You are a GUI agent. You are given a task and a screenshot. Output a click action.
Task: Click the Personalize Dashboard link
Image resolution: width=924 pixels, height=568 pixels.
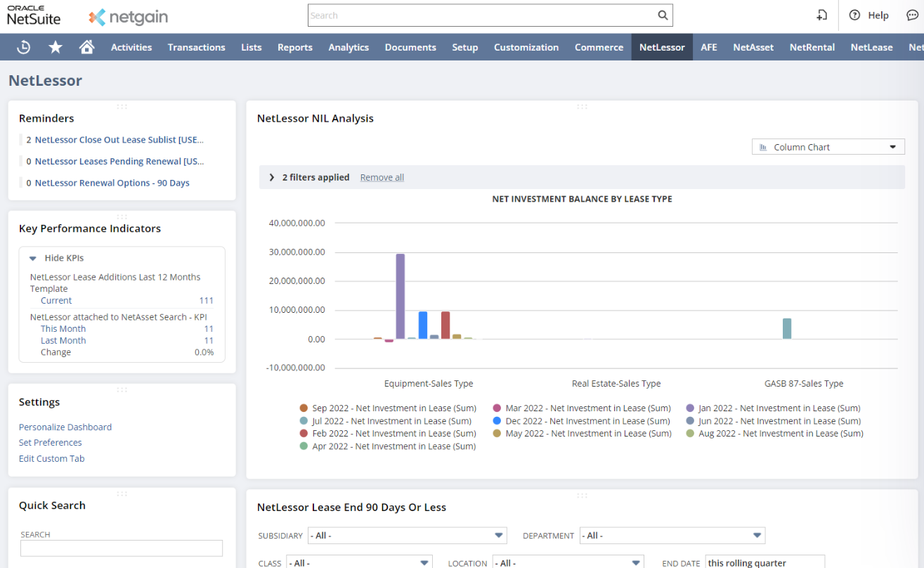tap(65, 427)
